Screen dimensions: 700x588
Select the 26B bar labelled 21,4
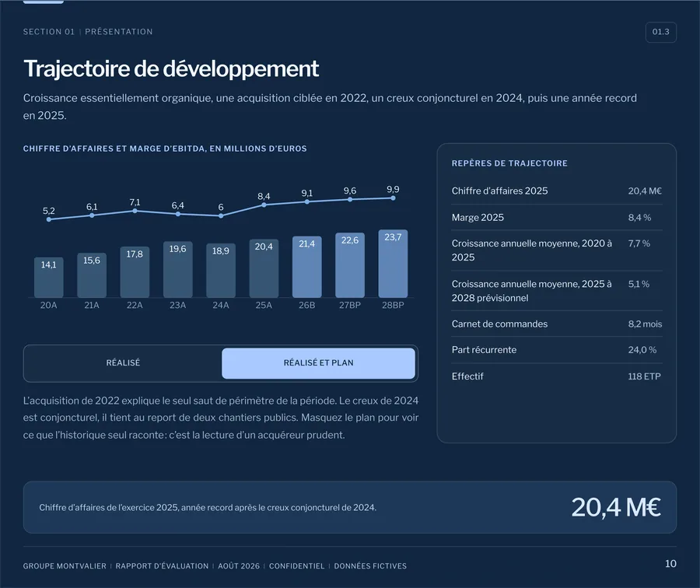pos(306,267)
